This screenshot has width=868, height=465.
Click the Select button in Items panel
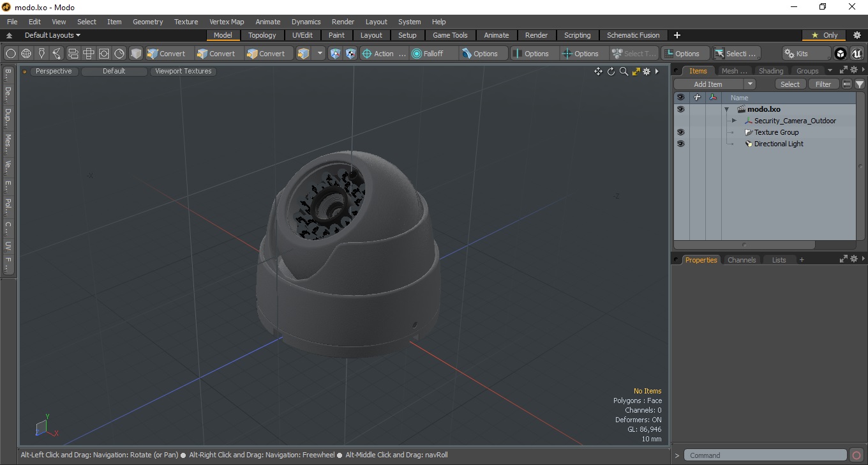[x=790, y=84]
